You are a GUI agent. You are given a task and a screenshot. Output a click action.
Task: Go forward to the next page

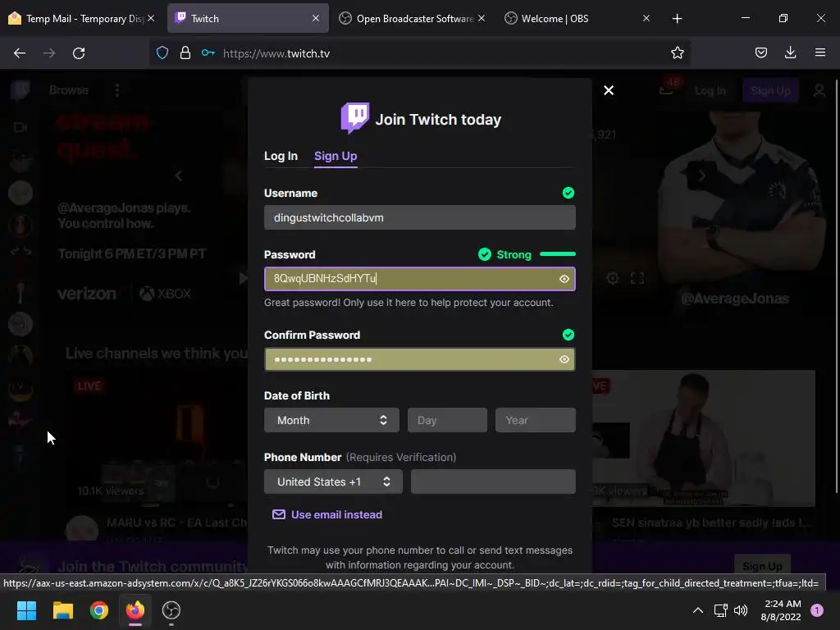49,53
